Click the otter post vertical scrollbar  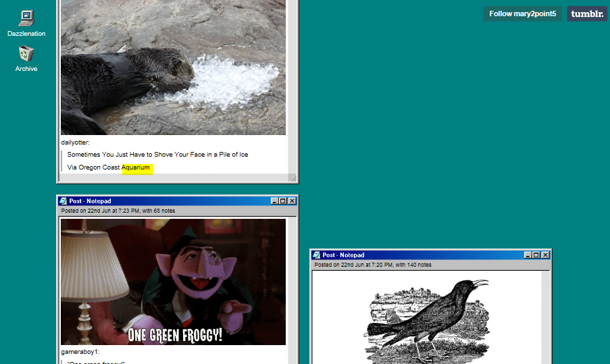(293, 86)
